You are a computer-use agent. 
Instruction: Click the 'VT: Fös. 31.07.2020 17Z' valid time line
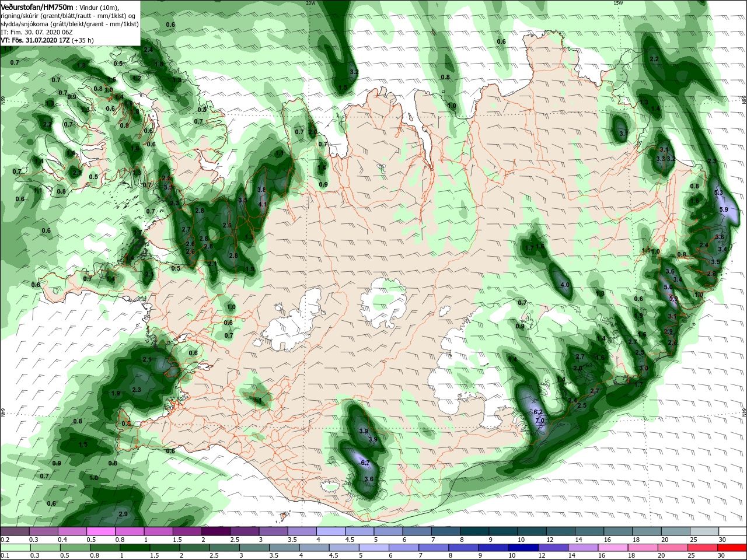pos(47,40)
